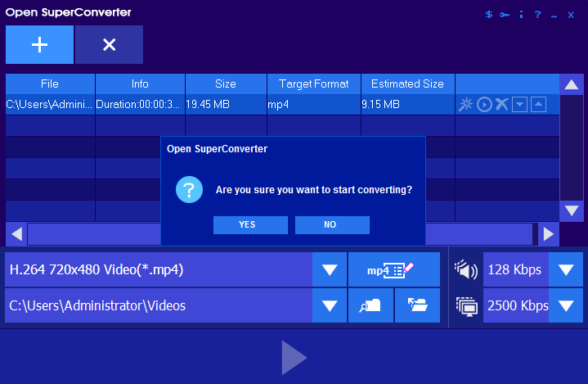Click the file list scroll up arrow
588x384 pixels.
pyautogui.click(x=571, y=84)
